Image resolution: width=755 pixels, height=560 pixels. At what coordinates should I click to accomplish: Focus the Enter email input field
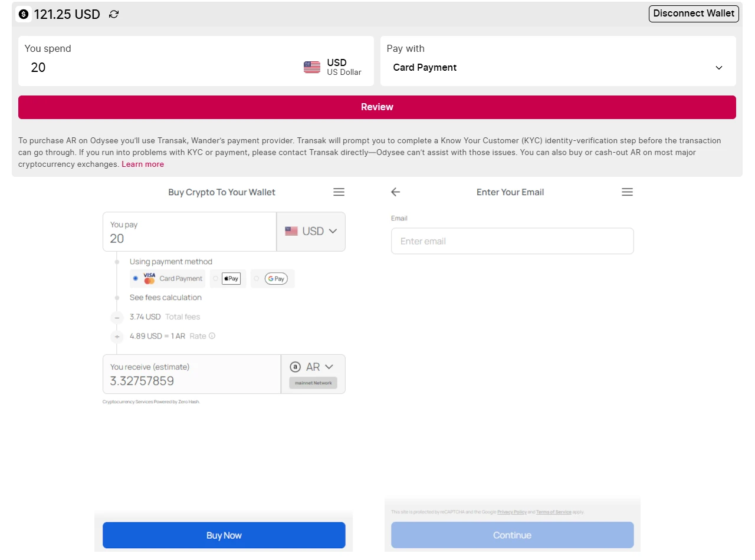click(x=513, y=241)
